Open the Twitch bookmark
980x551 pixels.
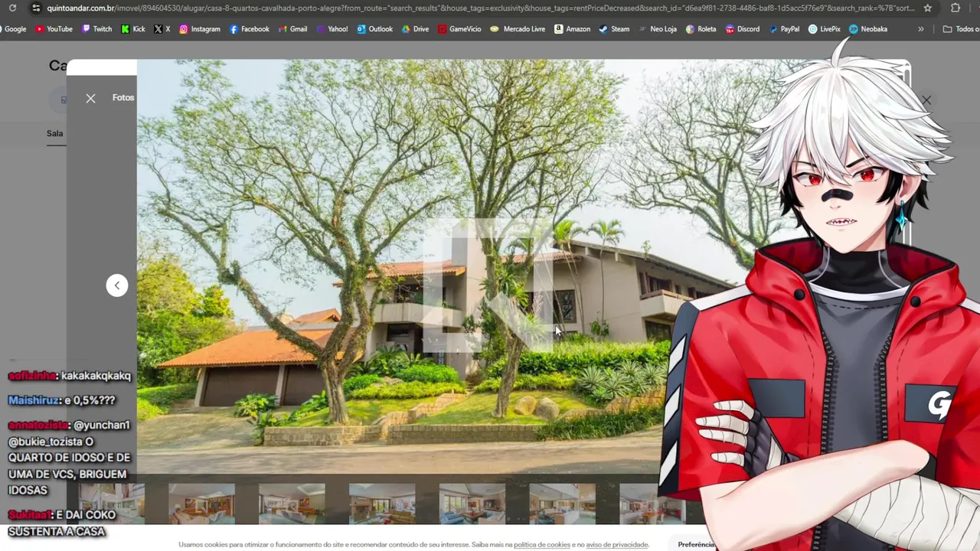pyautogui.click(x=96, y=29)
